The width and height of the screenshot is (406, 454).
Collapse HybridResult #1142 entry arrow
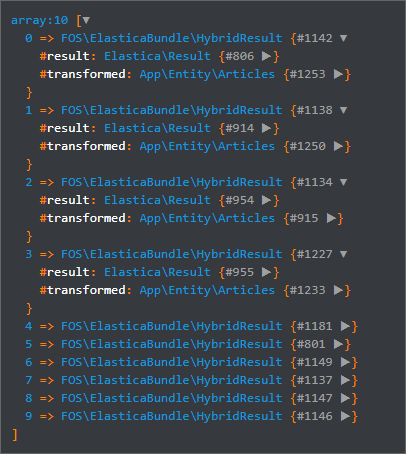point(343,39)
